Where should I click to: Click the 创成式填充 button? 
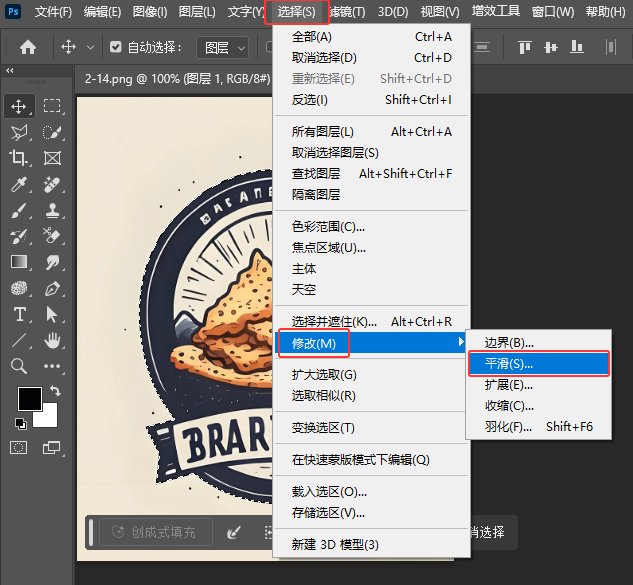(156, 532)
